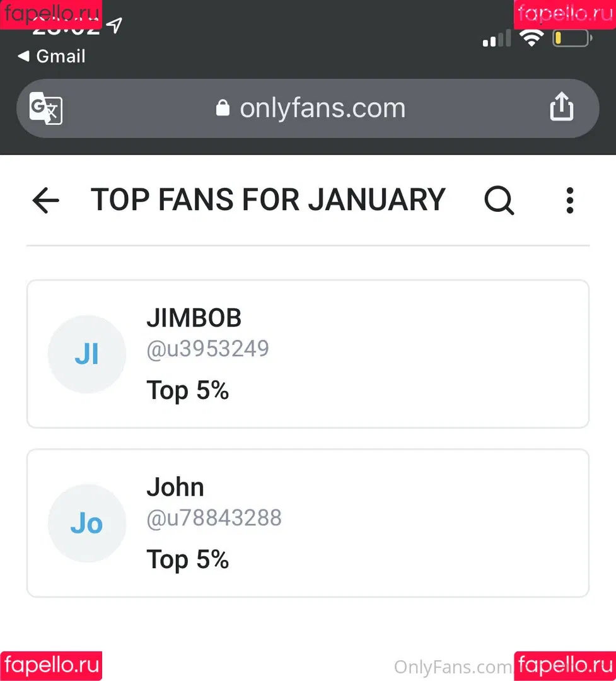Select the JIMBOB fan name
616x681 pixels.
[x=194, y=318]
